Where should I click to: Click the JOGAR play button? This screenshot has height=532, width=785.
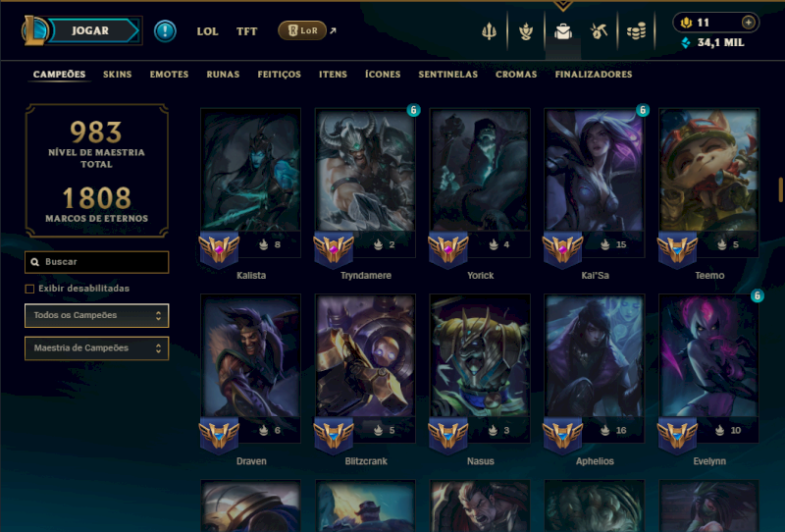(x=92, y=30)
